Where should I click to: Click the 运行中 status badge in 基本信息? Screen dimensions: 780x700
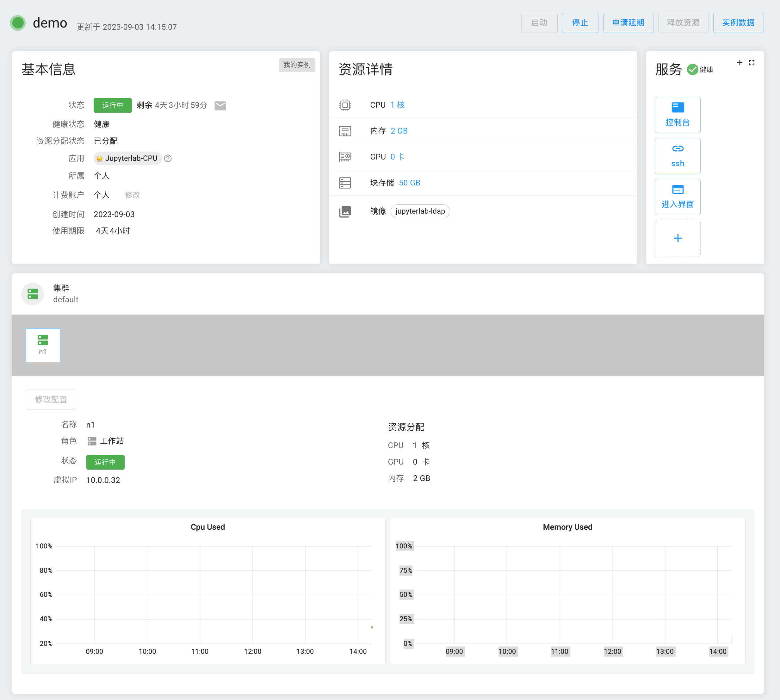(x=112, y=105)
